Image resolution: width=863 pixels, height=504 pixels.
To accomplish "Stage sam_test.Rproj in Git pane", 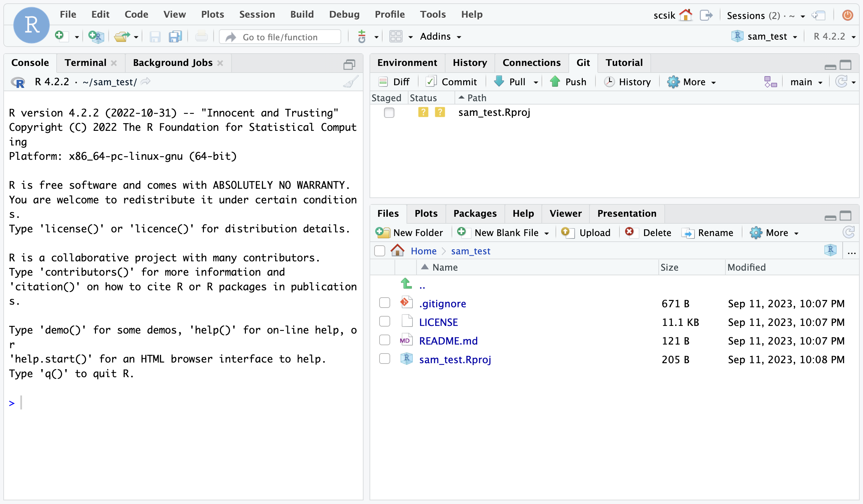I will click(389, 112).
